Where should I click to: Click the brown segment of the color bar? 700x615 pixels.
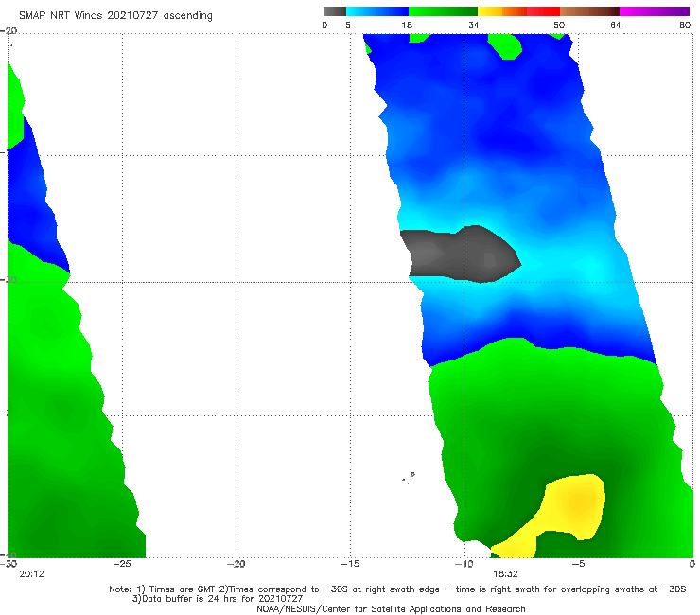click(x=589, y=11)
